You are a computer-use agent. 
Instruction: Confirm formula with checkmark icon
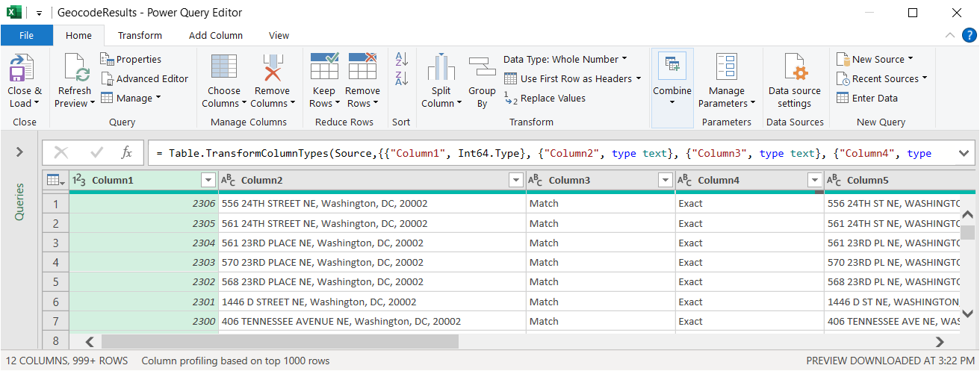click(x=96, y=152)
